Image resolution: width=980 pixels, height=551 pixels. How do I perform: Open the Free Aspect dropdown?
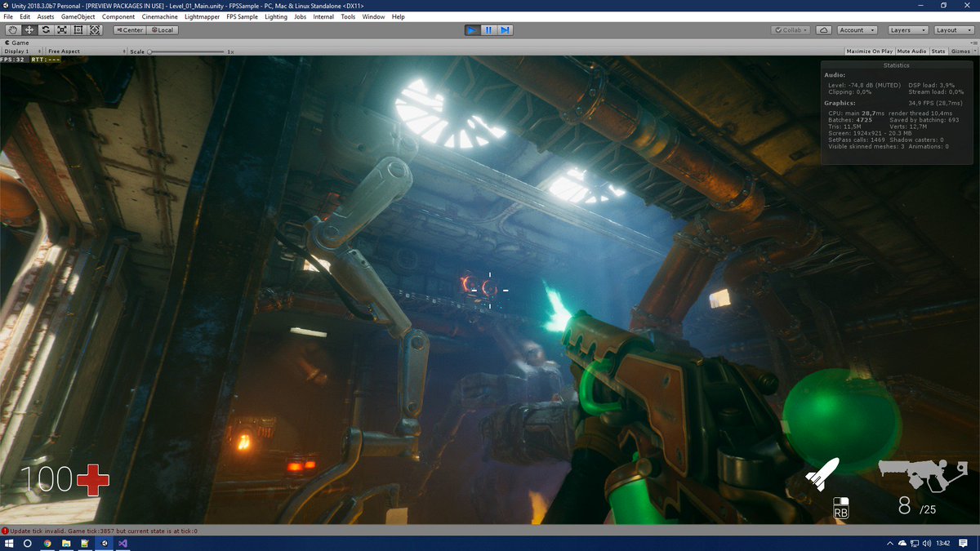click(x=87, y=51)
